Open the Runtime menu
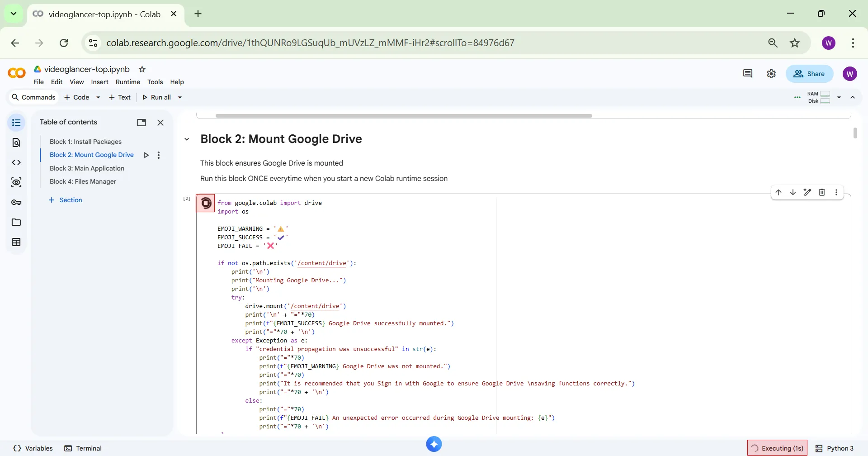868x456 pixels. click(128, 82)
